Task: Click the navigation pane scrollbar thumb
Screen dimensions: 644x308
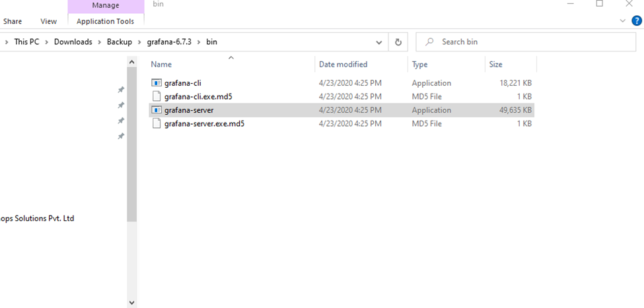Action: [x=131, y=144]
